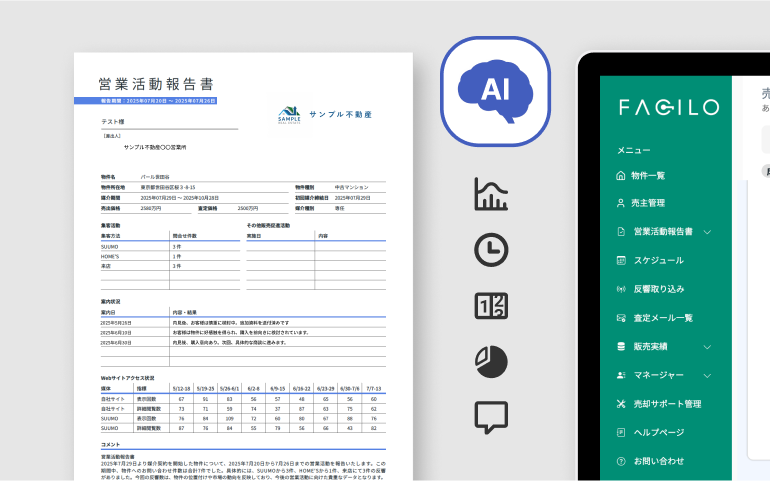Expand the マネージャー chevron
This screenshot has width=770, height=481.
pos(708,375)
